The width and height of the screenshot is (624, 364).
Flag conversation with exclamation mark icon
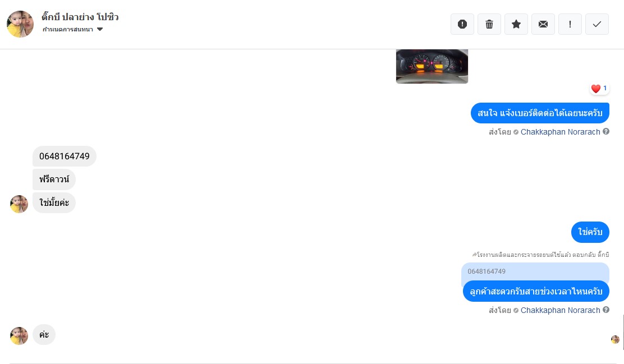coord(570,24)
